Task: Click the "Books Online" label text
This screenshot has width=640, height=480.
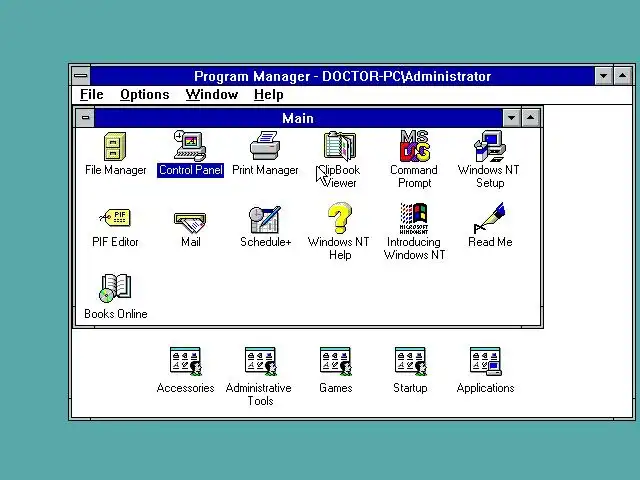Action: point(116,314)
